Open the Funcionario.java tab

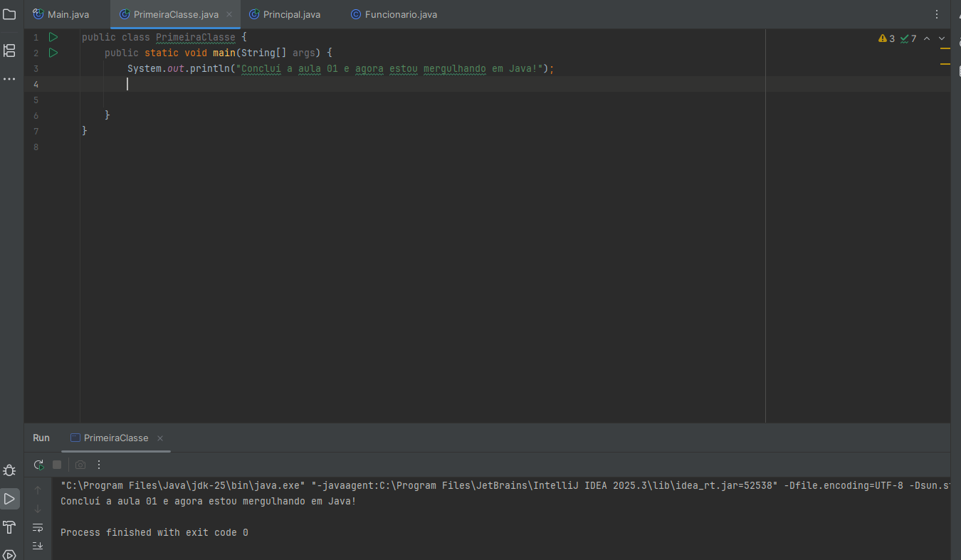394,14
